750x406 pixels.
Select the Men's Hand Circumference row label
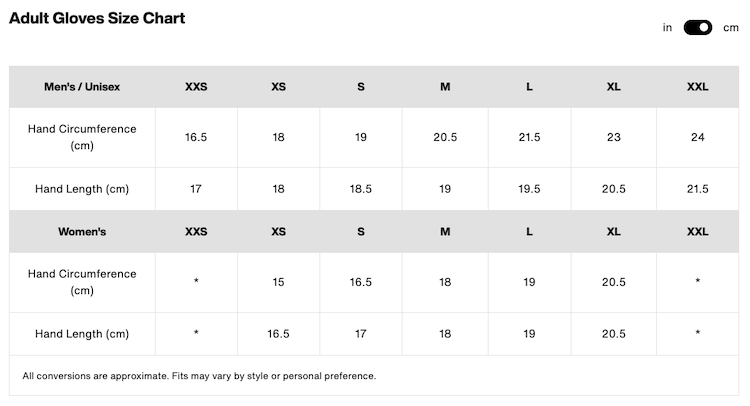coord(82,137)
